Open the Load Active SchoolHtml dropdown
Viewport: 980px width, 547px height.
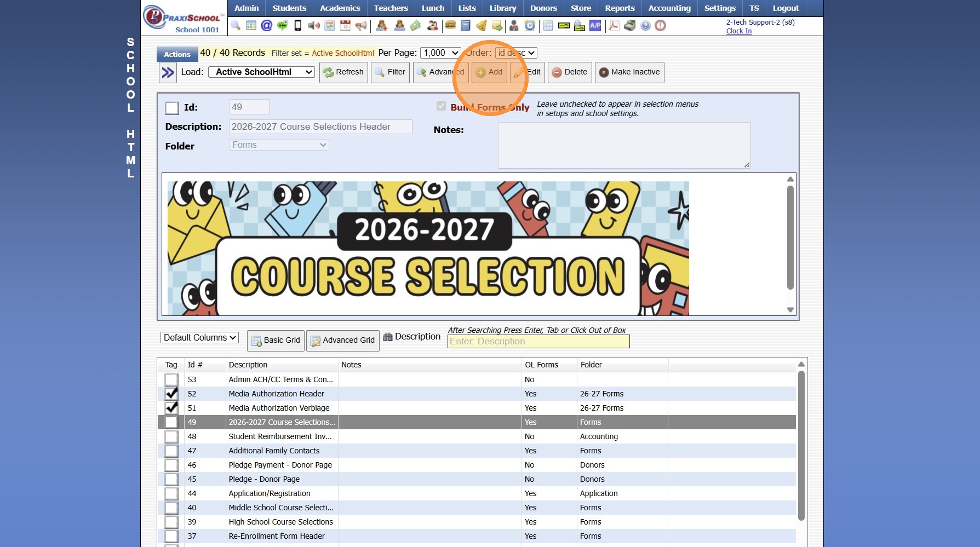tap(262, 72)
